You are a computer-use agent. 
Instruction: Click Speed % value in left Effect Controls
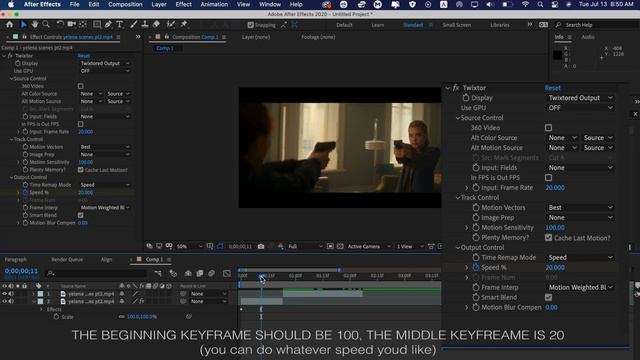point(85,193)
